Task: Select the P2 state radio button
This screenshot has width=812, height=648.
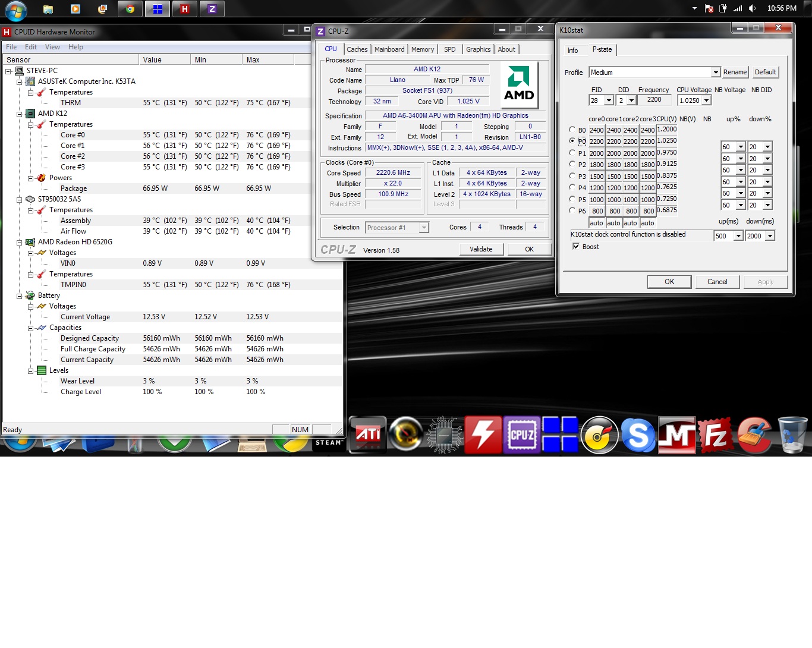Action: pos(572,164)
